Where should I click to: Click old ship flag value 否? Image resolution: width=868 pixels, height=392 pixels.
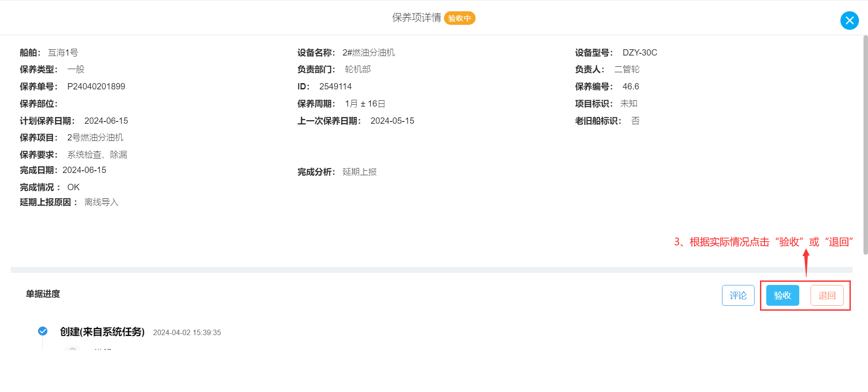(635, 121)
